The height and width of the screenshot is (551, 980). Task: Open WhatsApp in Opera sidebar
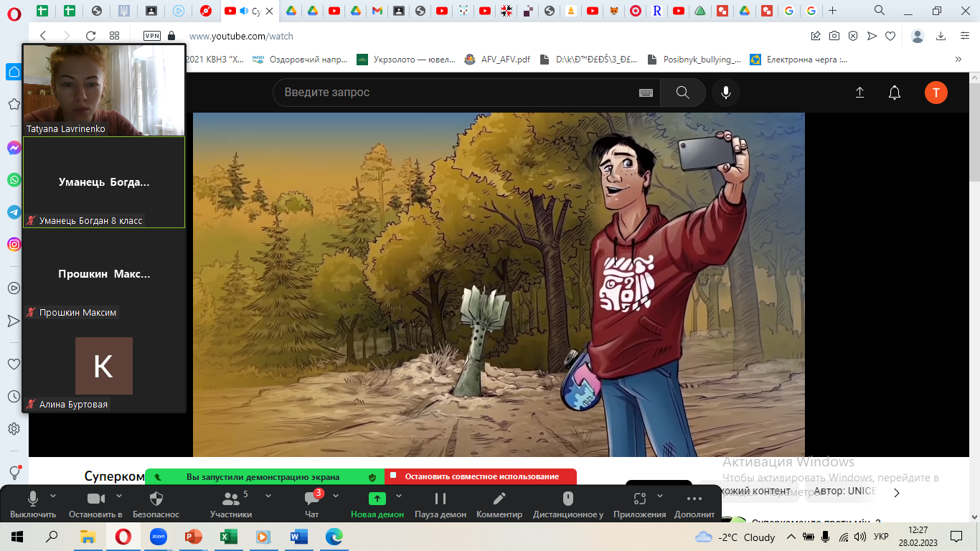click(x=14, y=180)
